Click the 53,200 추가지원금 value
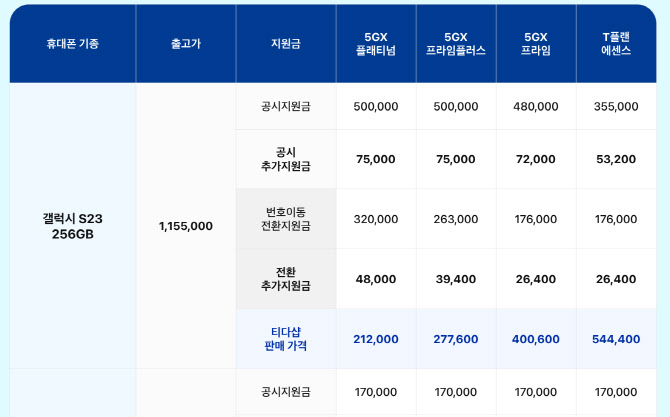 pyautogui.click(x=616, y=159)
